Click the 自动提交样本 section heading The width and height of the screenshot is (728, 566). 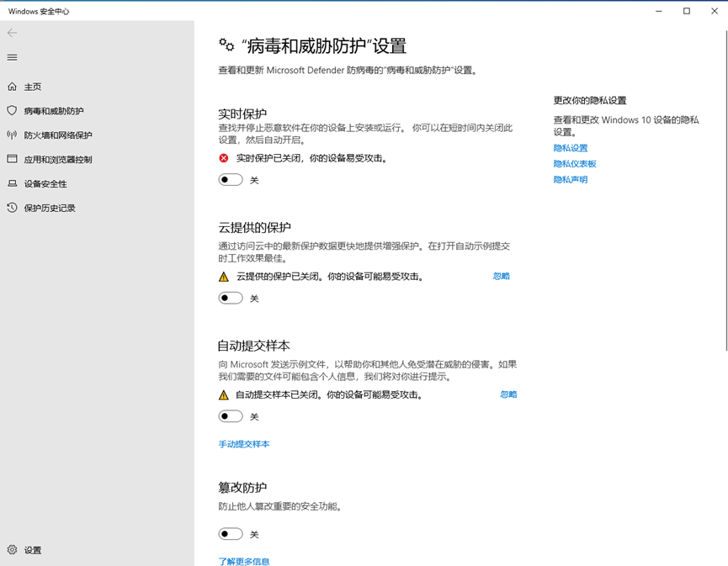coord(254,346)
